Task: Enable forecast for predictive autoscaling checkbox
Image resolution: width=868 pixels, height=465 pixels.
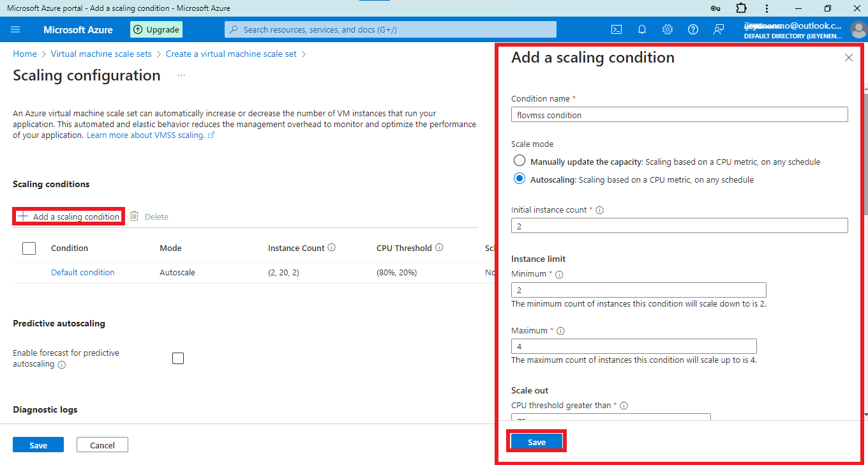Action: (178, 358)
